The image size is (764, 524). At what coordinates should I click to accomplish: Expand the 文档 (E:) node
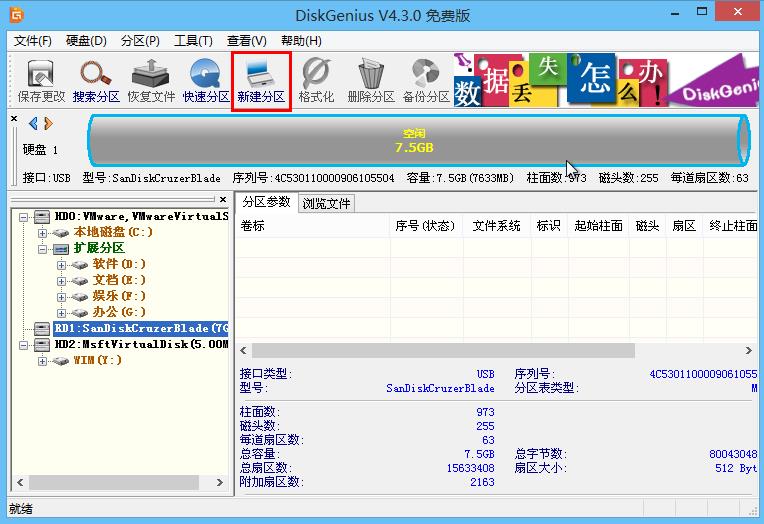tap(61, 281)
